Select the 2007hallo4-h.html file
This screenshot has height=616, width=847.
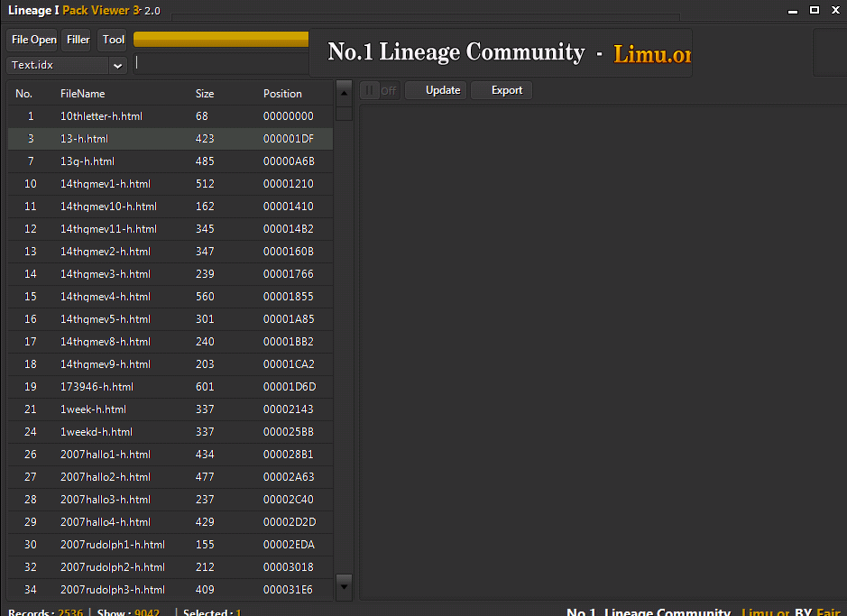tap(170, 522)
